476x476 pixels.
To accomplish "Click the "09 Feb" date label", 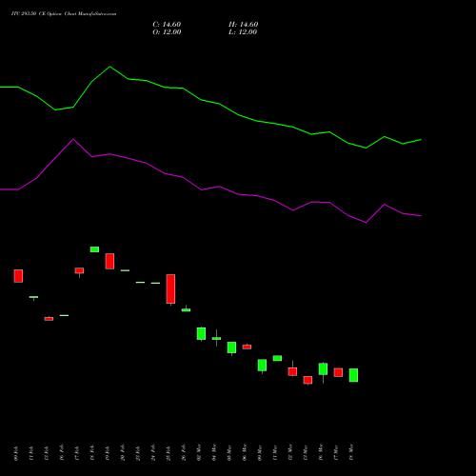I will pyautogui.click(x=16, y=453).
